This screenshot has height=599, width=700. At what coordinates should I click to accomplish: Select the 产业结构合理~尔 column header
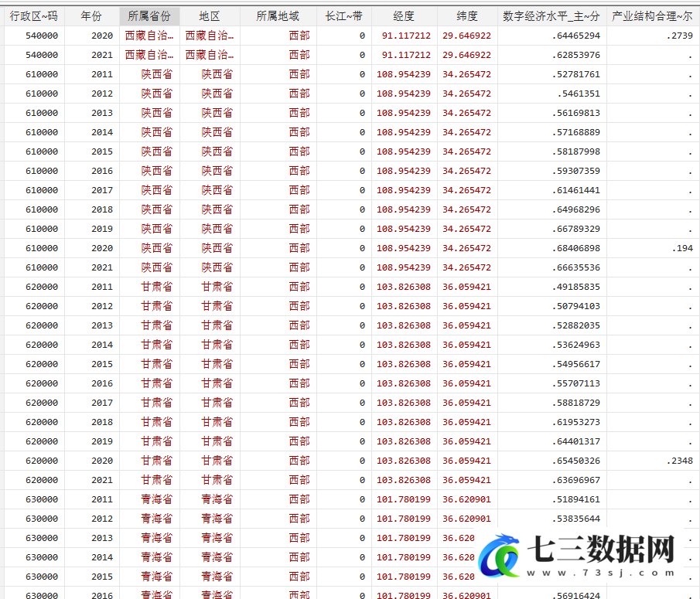652,16
